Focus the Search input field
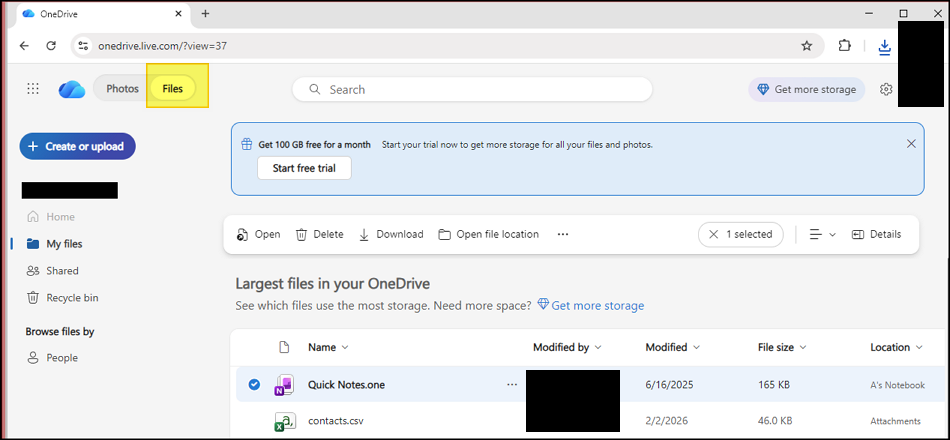 [472, 89]
